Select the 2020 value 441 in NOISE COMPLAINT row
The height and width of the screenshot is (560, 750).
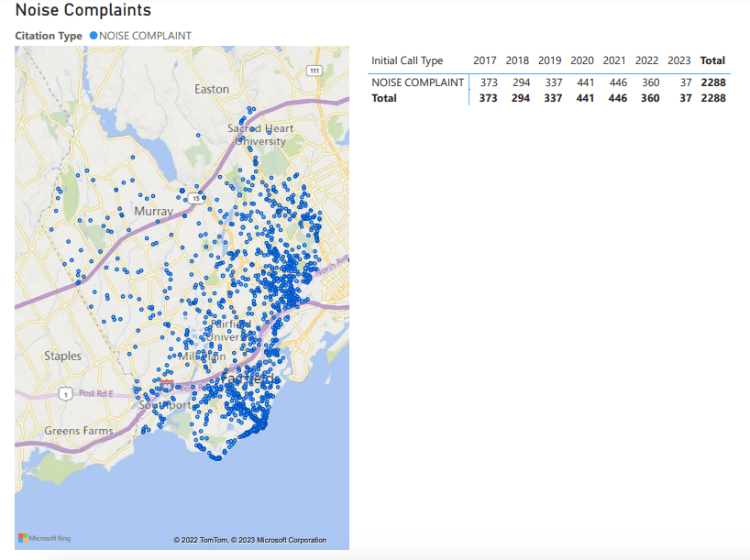[x=586, y=82]
